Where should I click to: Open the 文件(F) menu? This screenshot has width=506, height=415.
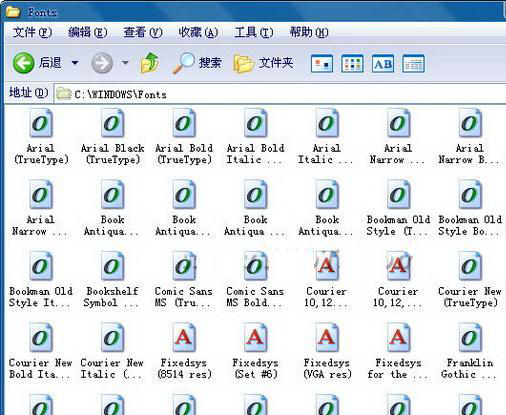(32, 32)
